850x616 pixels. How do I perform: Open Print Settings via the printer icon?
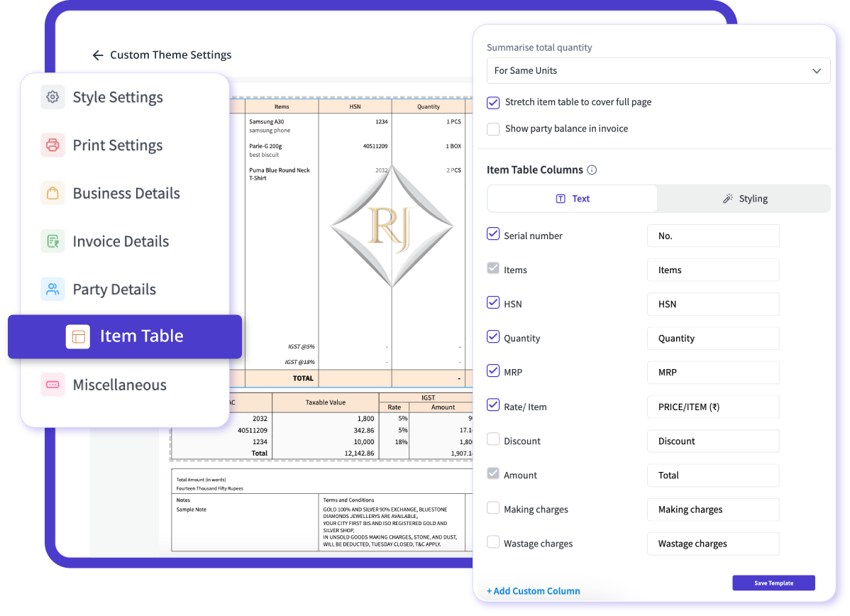[x=53, y=145]
